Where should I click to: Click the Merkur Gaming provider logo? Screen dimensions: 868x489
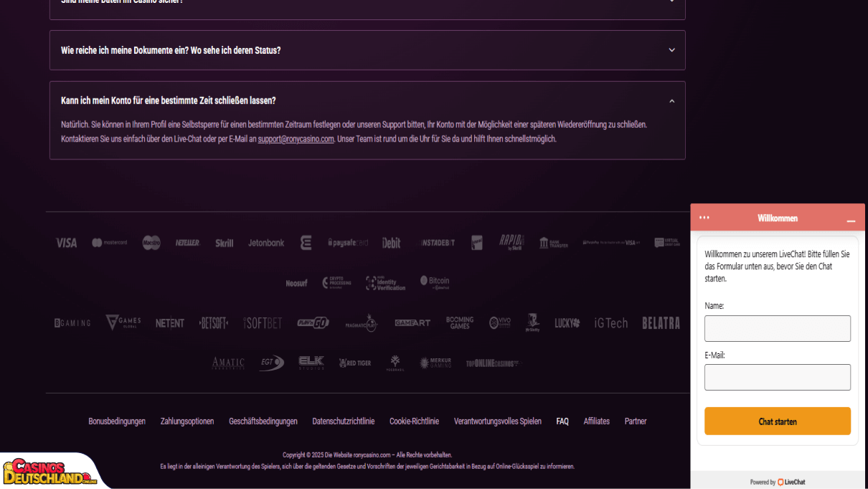pos(435,363)
